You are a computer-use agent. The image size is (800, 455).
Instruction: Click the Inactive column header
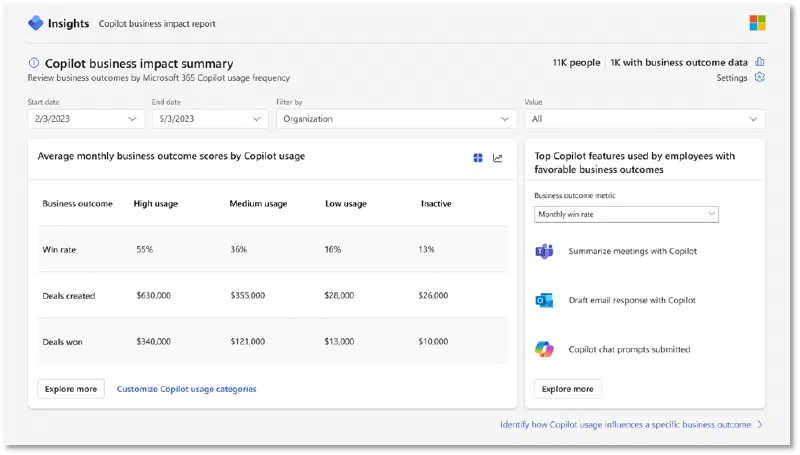point(436,204)
